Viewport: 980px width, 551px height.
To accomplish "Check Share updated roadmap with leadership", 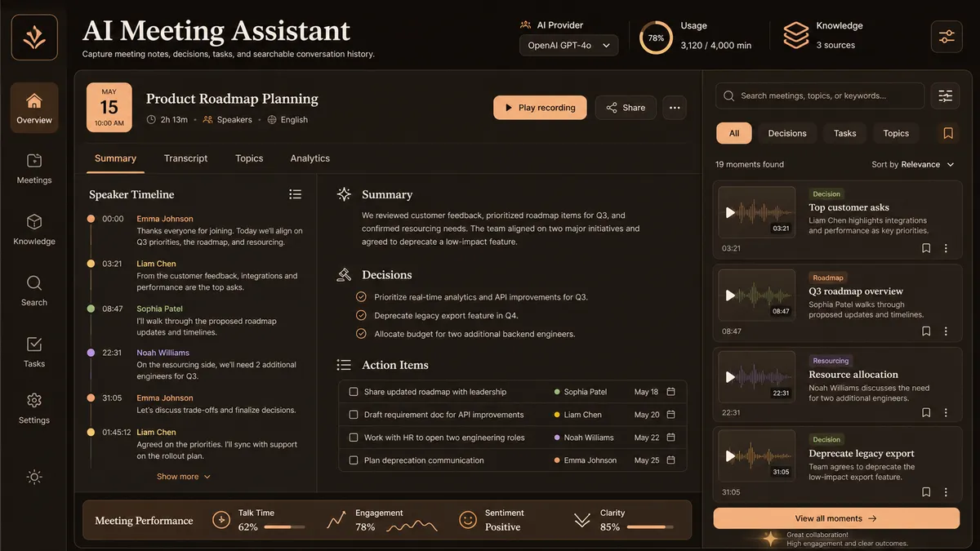I will [x=354, y=392].
